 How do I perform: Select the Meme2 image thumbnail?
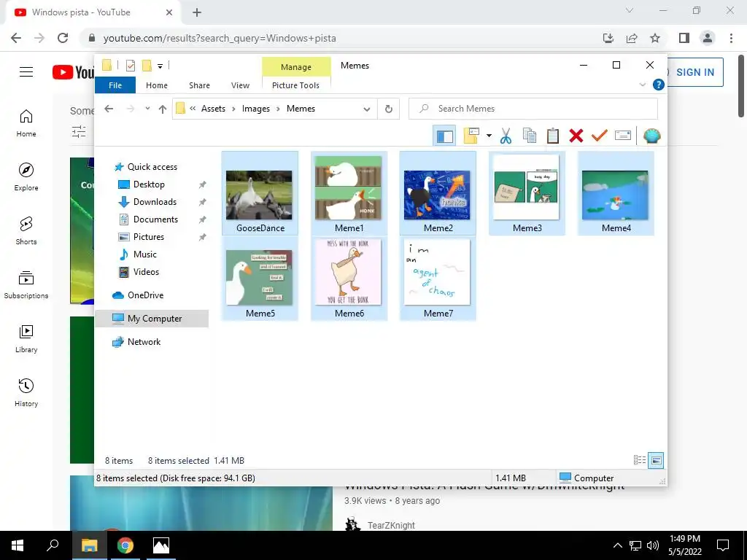point(438,193)
